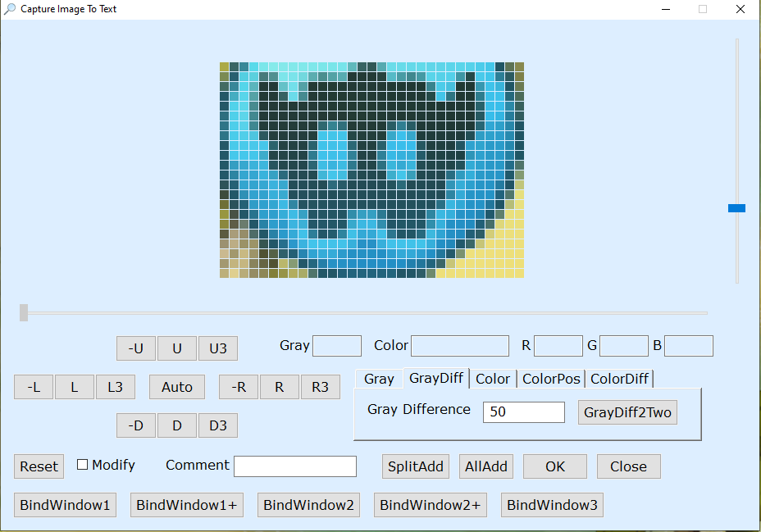Click the -U button

pos(136,348)
